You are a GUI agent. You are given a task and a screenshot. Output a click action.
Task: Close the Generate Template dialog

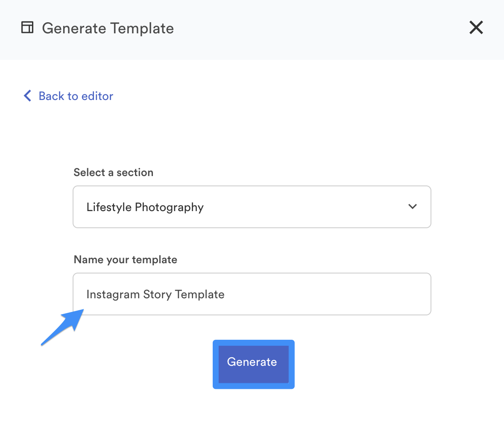(476, 28)
